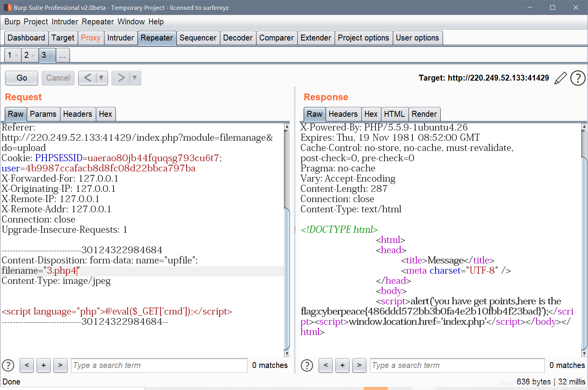588x390 pixels.
Task: Open the Project menu
Action: pos(36,22)
